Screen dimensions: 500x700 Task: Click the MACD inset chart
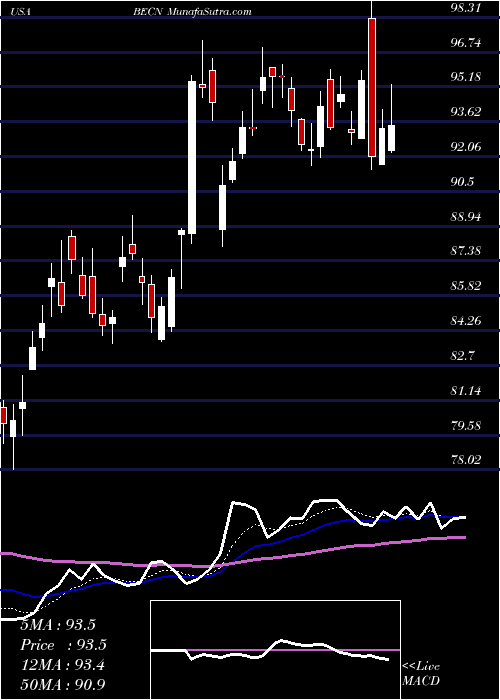tap(275, 650)
